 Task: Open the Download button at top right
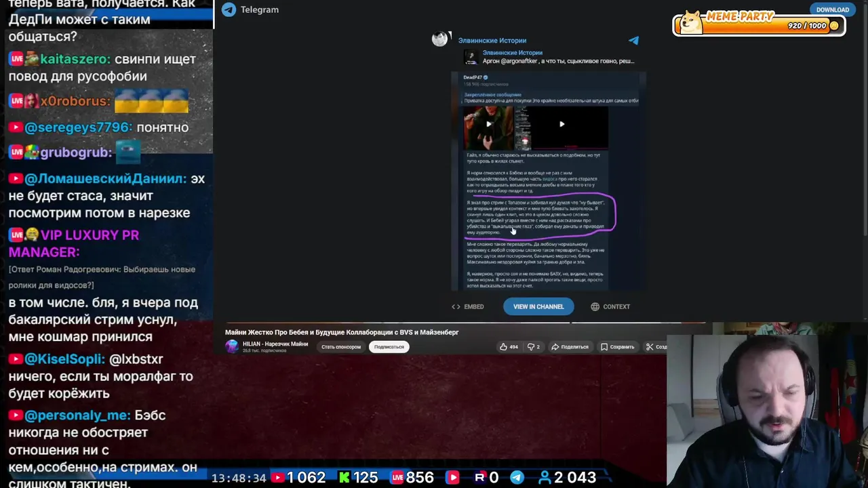tap(832, 9)
